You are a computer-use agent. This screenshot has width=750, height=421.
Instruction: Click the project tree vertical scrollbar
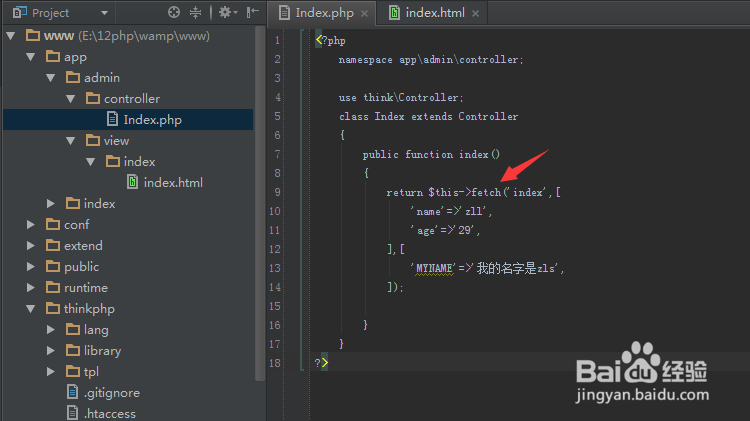(260, 203)
